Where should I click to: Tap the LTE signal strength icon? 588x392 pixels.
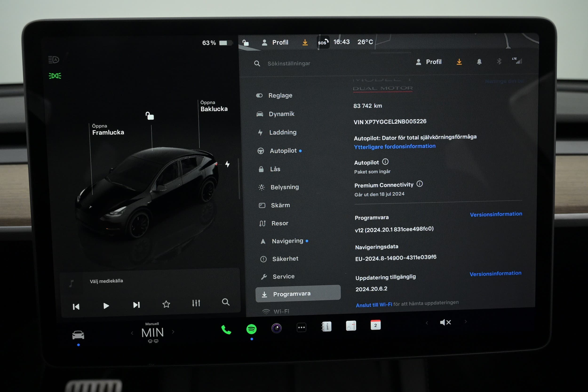click(517, 60)
